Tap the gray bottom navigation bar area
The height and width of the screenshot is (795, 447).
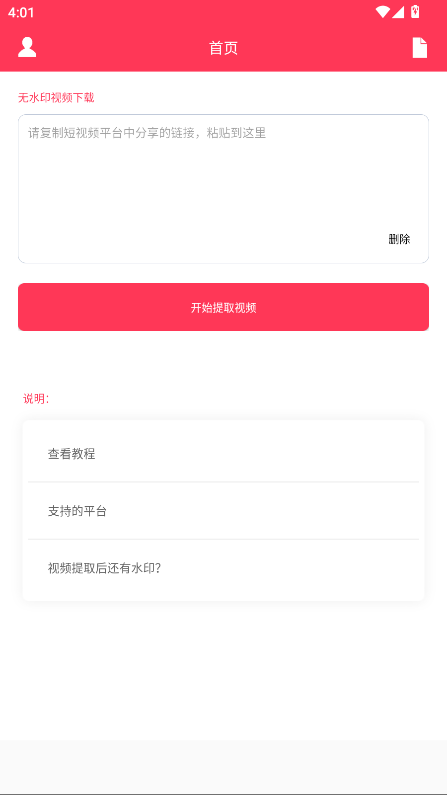click(224, 767)
